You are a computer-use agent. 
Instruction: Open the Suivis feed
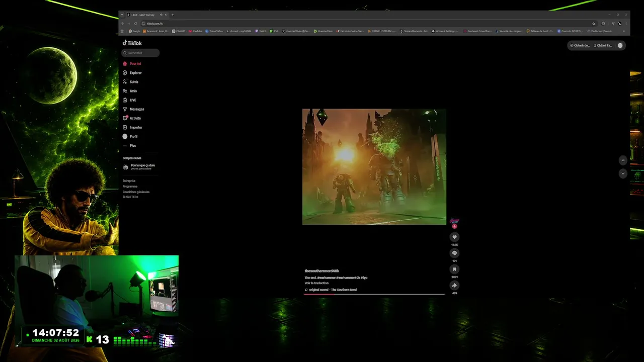tap(130, 82)
